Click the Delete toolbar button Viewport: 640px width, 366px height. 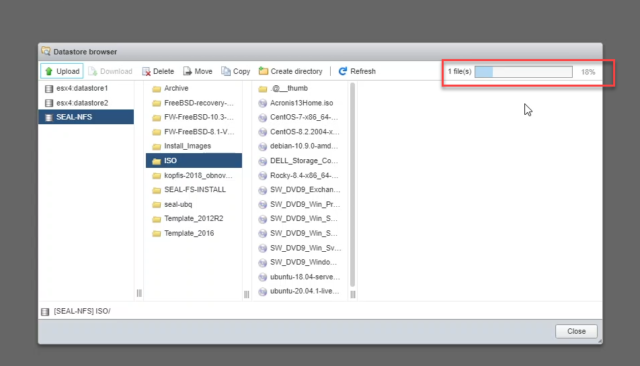tap(158, 71)
